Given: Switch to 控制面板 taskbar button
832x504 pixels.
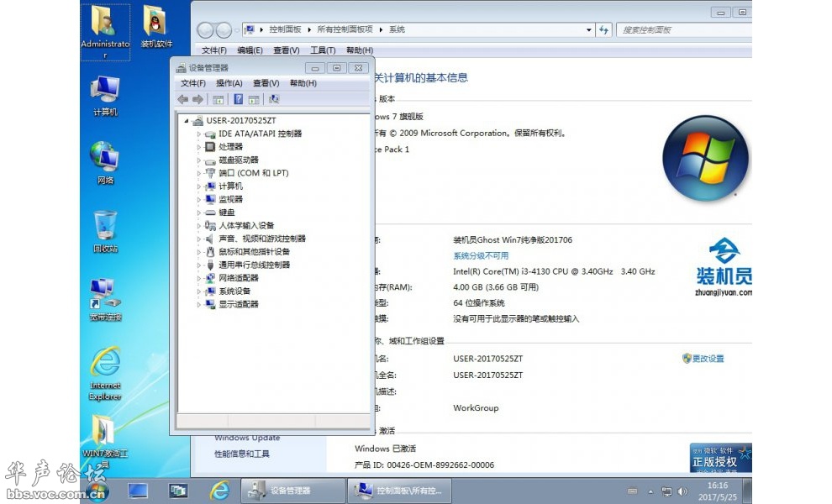Looking at the screenshot, I should point(399,491).
